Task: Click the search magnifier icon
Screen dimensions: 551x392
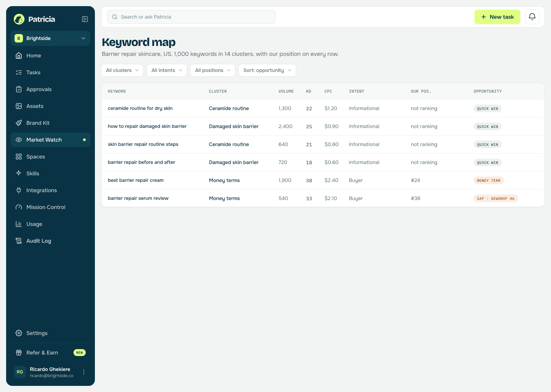Action: pos(114,17)
